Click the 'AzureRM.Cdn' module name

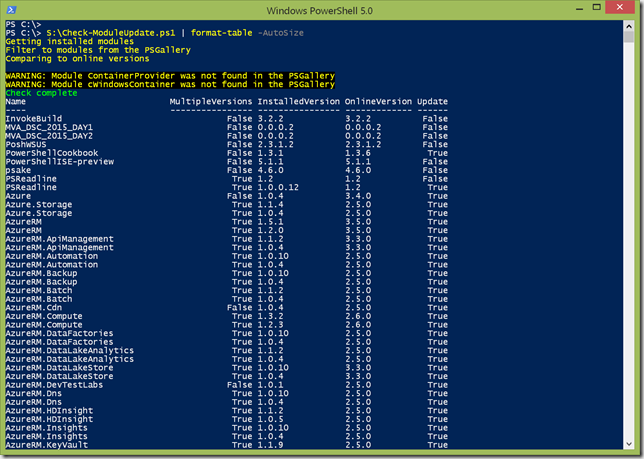(34, 308)
